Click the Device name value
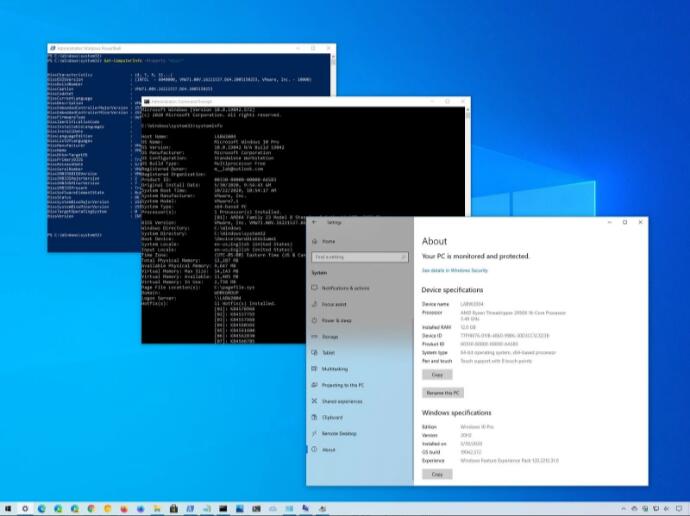The image size is (690, 516). click(x=472, y=304)
